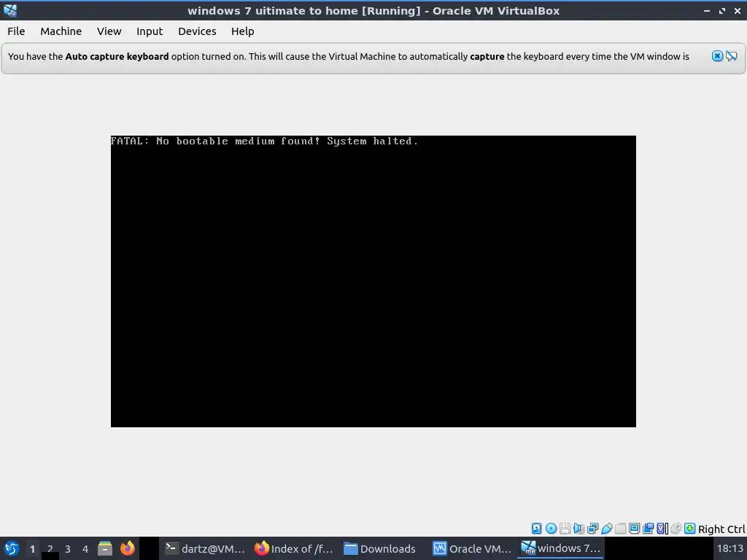Open the LXQt start menu bird icon
Viewport: 747px width, 560px height.
click(12, 548)
